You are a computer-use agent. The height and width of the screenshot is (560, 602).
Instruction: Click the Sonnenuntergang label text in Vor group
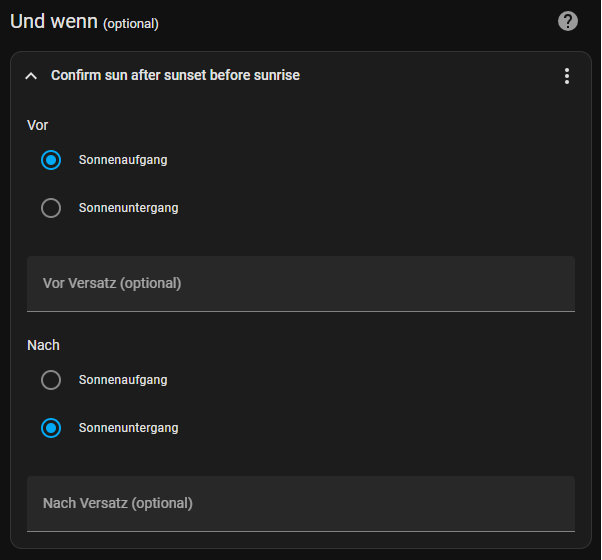pos(128,208)
